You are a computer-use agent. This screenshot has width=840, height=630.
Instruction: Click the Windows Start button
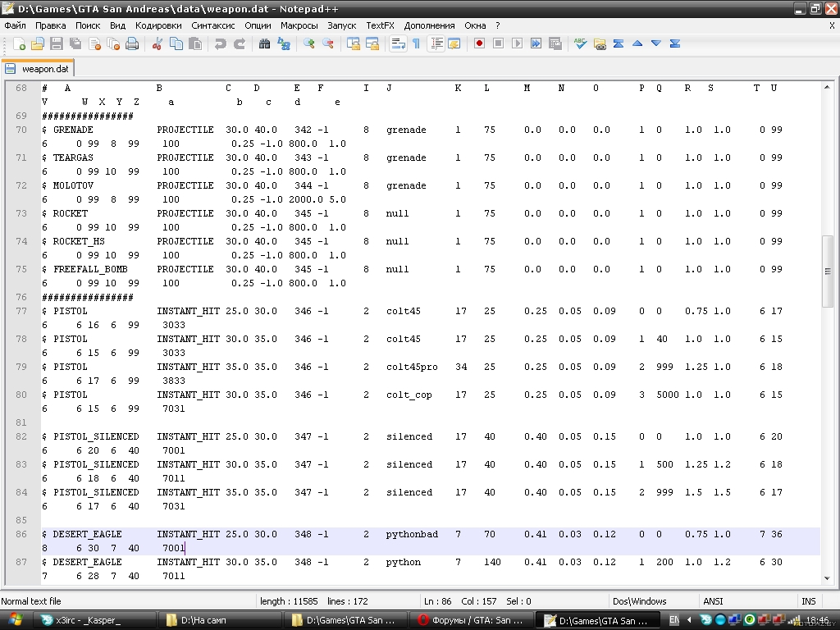(13, 620)
